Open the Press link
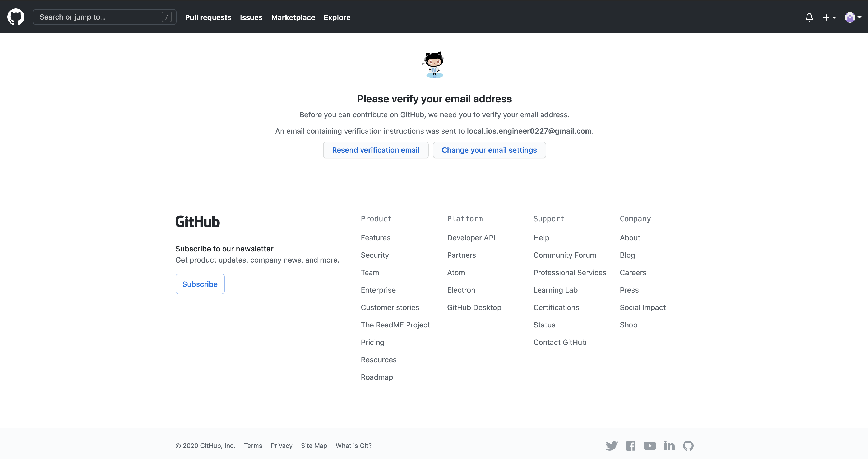Screen dimensions: 868x459 click(x=629, y=290)
